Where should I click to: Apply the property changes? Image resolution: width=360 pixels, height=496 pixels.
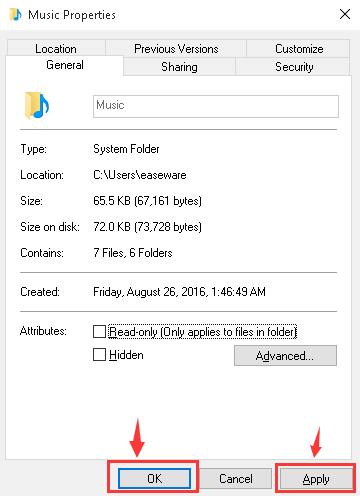point(316,479)
